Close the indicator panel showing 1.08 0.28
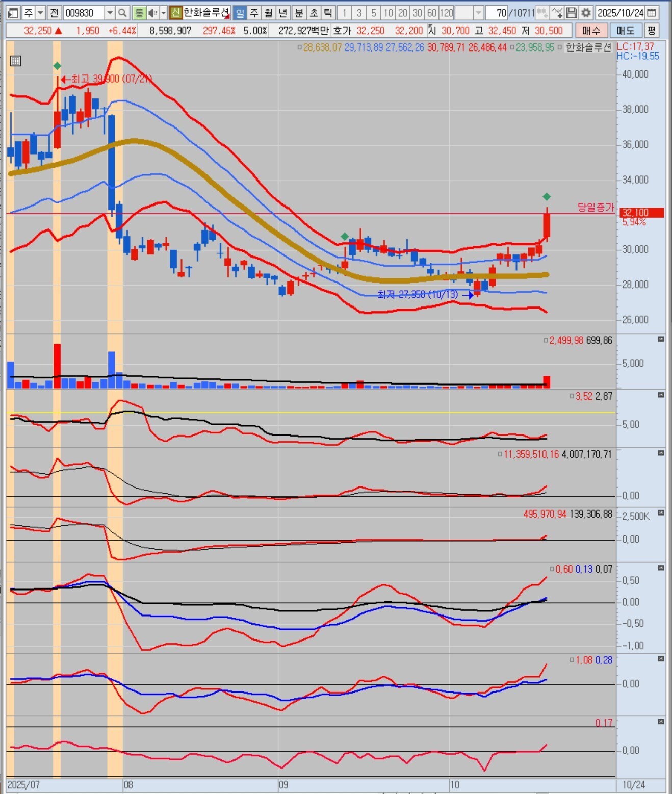Image resolution: width=672 pixels, height=794 pixels. [x=661, y=659]
